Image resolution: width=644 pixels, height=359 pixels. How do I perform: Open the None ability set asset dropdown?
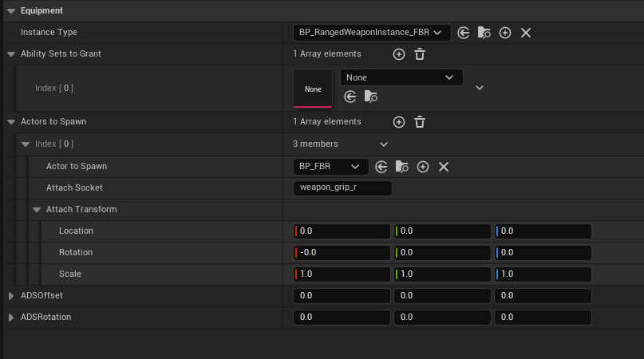click(x=401, y=77)
